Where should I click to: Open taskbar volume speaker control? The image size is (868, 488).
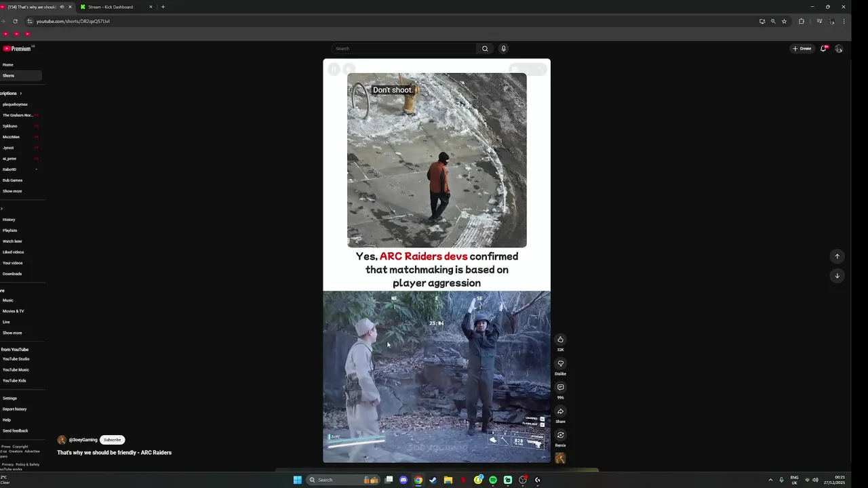pos(815,480)
